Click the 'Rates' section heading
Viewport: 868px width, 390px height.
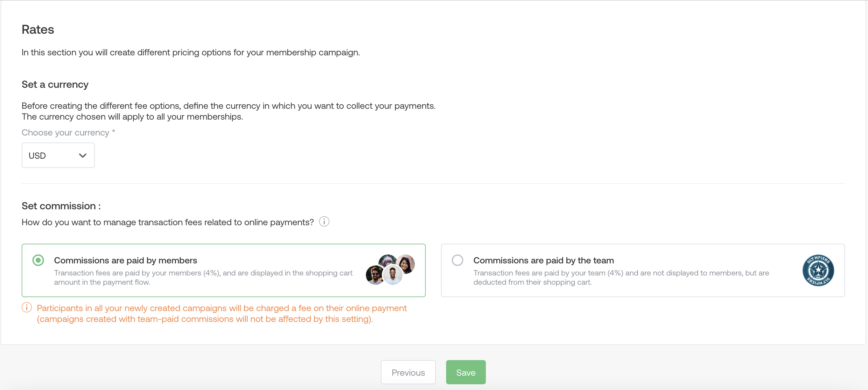pyautogui.click(x=38, y=30)
